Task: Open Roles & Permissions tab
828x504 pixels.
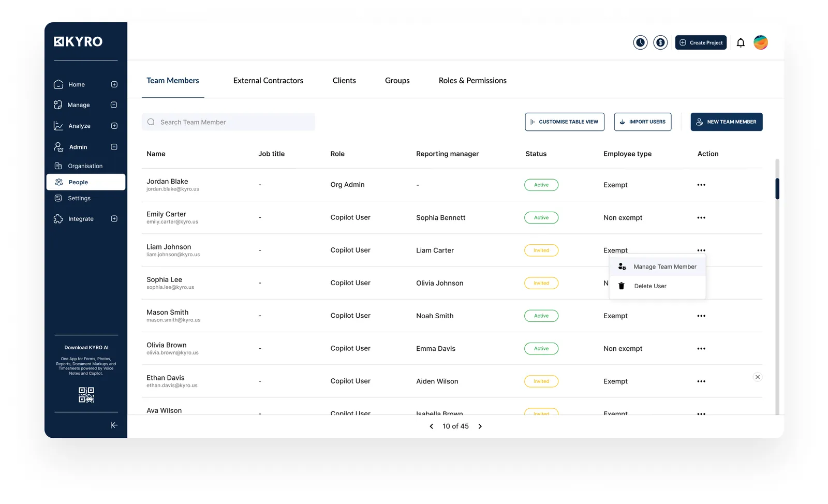Action: pyautogui.click(x=472, y=80)
